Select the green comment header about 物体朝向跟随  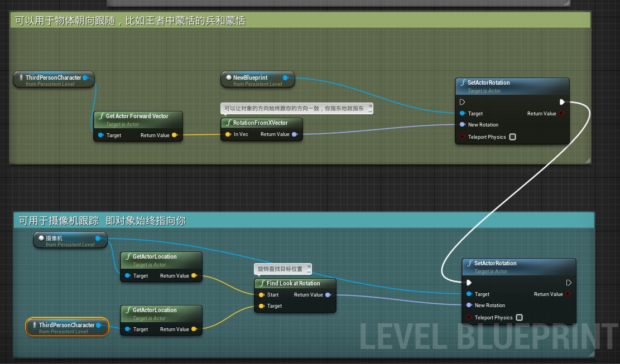167,20
